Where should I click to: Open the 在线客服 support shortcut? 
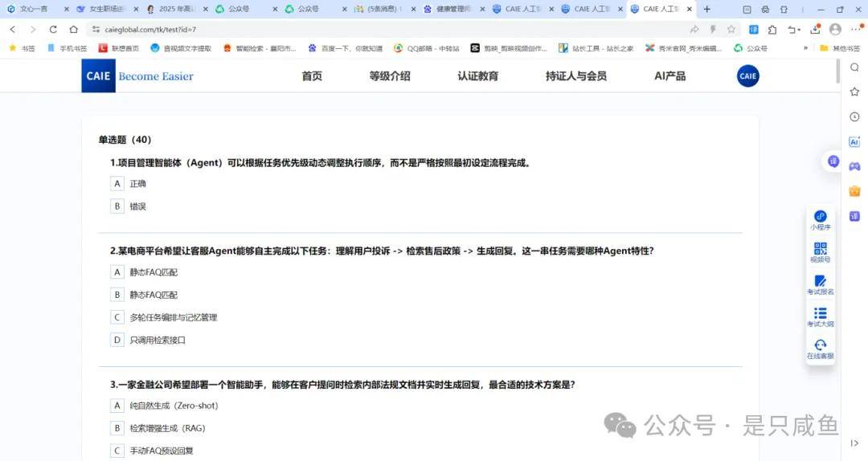pyautogui.click(x=821, y=349)
